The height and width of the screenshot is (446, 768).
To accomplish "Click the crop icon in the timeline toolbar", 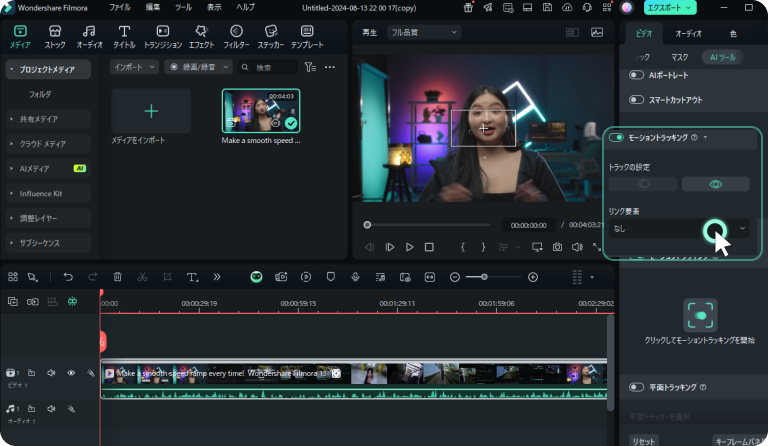I will pyautogui.click(x=167, y=277).
